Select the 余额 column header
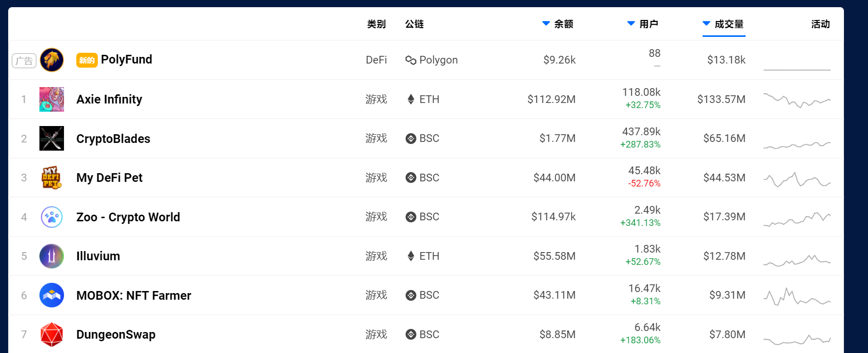Image resolution: width=868 pixels, height=353 pixels. 564,24
